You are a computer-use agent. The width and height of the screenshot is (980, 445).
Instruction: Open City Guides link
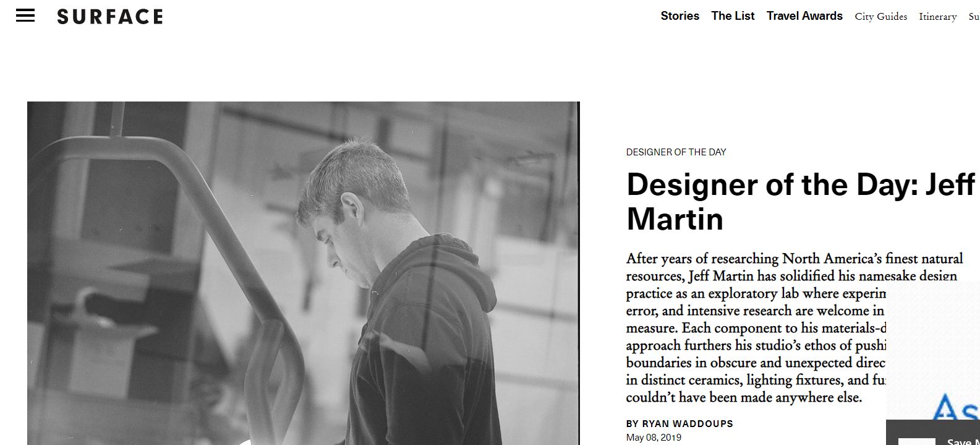coord(880,17)
